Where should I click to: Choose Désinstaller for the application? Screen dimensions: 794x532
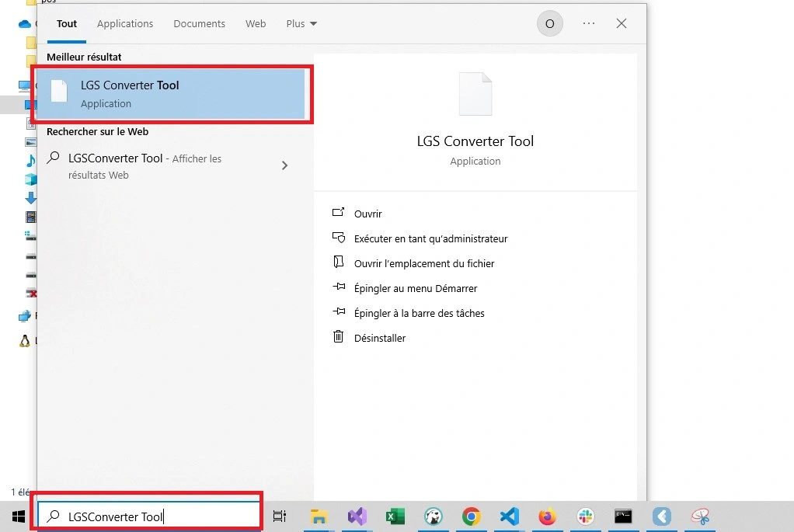coord(380,338)
